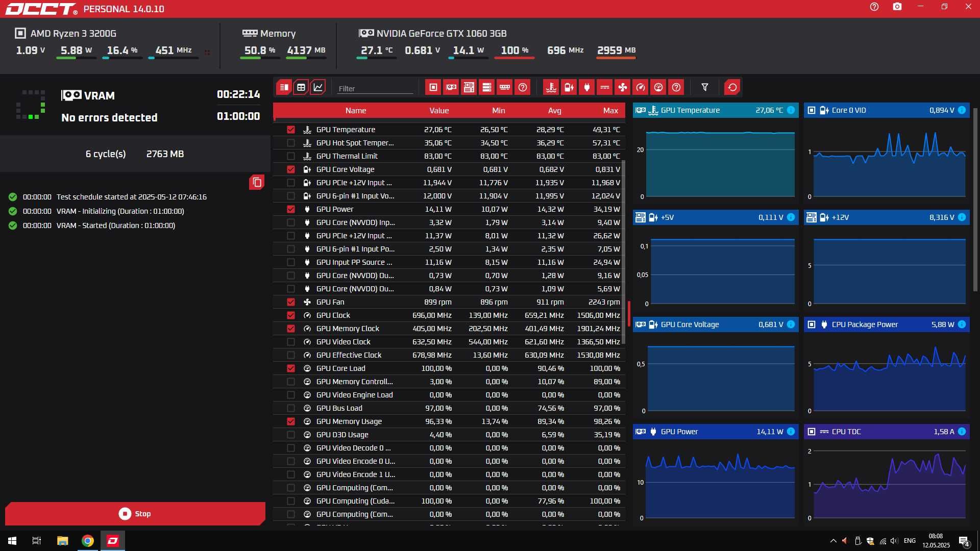Toggle the GPU sensor filter icon
Viewport: 980px width, 551px height.
coord(451,87)
